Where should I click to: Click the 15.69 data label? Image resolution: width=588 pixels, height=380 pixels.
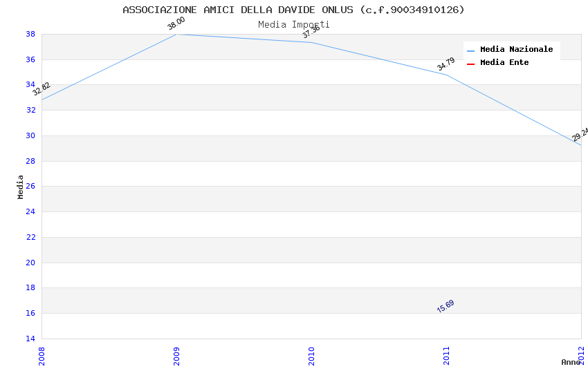tap(445, 306)
